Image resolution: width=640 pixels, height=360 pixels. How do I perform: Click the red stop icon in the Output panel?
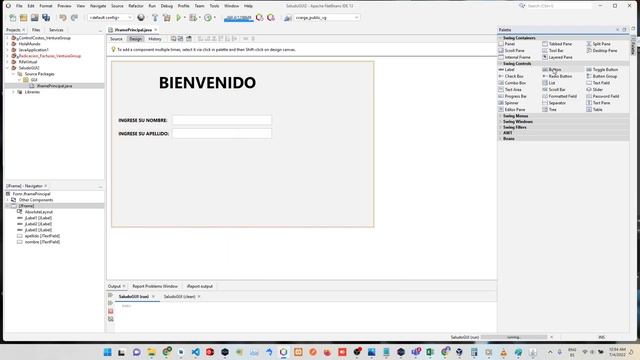[111, 311]
